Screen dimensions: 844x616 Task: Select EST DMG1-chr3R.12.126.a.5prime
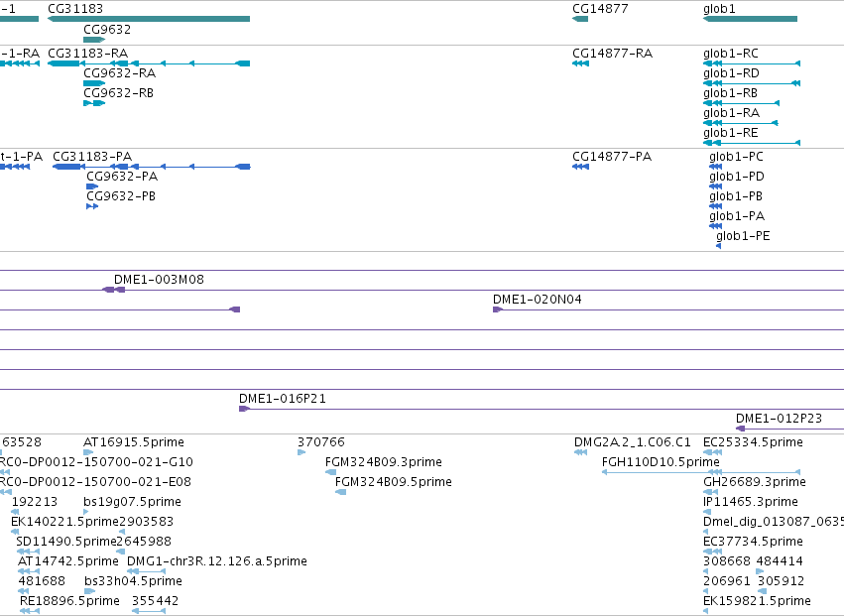click(217, 561)
